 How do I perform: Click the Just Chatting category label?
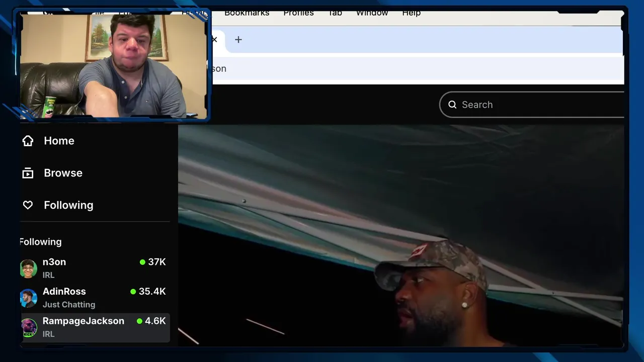point(69,305)
